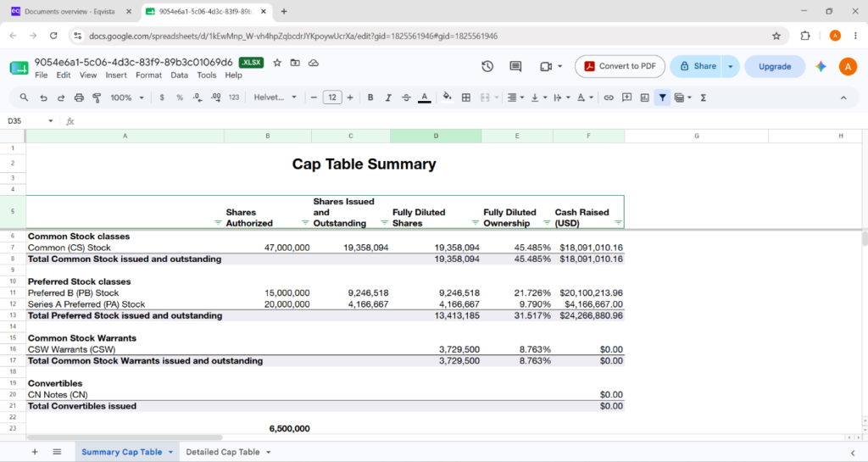868x462 pixels.
Task: Click the Convert to PDF button
Action: point(620,66)
